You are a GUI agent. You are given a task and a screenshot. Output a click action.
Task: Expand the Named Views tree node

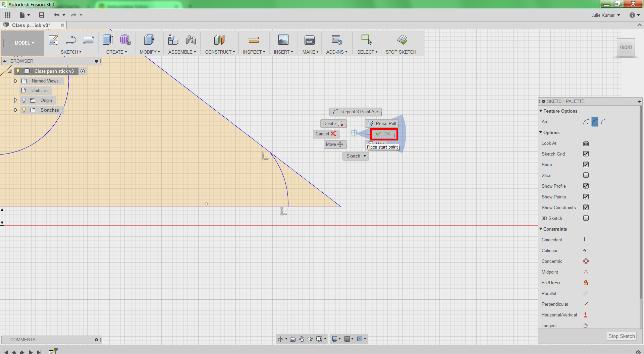point(15,81)
